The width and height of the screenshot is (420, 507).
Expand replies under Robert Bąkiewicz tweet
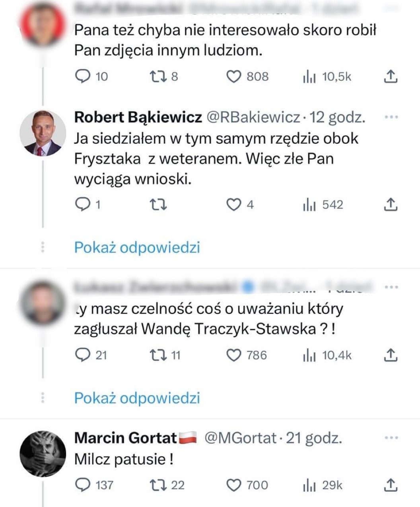pyautogui.click(x=137, y=248)
